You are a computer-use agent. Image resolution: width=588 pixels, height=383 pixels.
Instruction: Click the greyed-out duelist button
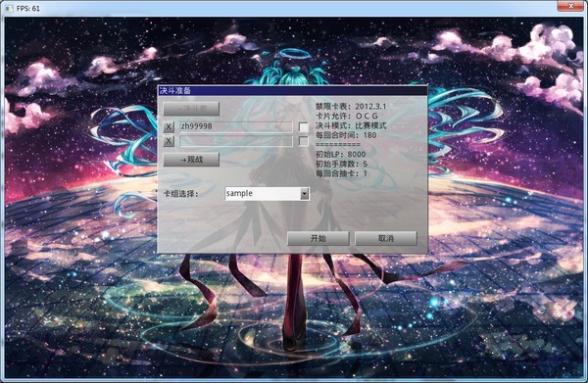191,109
